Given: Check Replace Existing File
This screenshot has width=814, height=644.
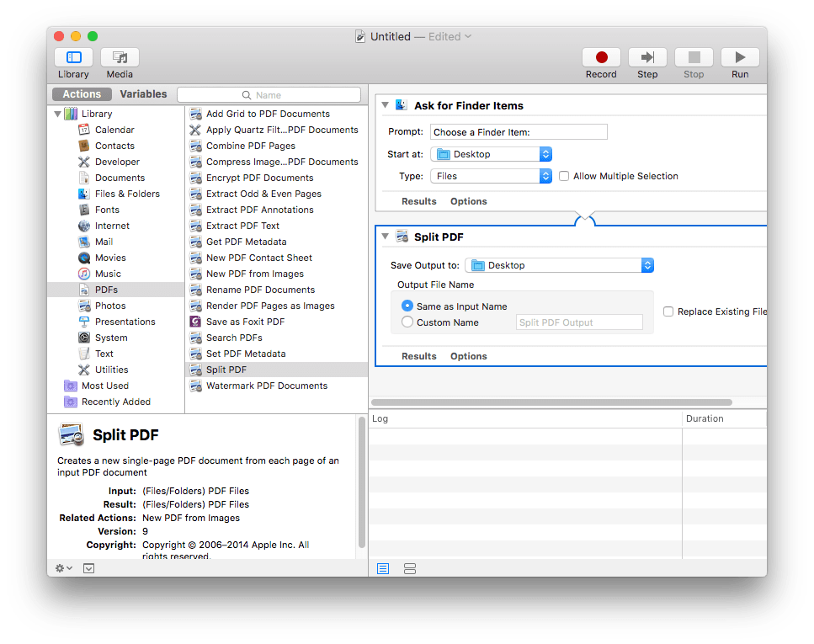Looking at the screenshot, I should point(668,311).
